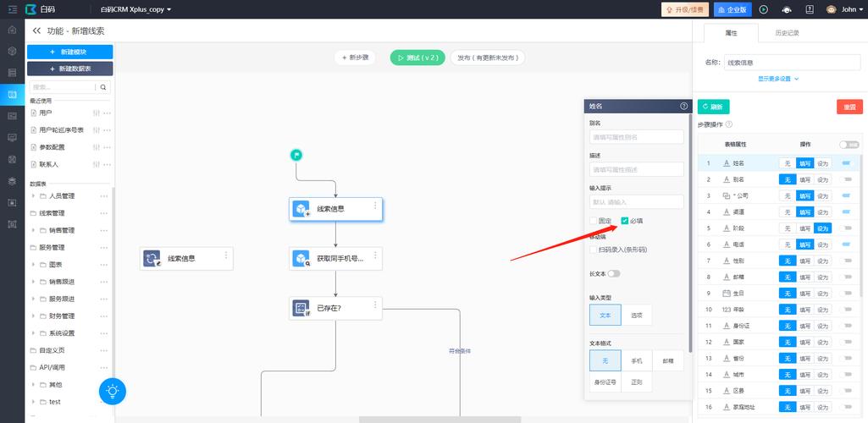The height and width of the screenshot is (423, 868).
Task: Toggle the header switch in 操作 column
Action: point(849,145)
